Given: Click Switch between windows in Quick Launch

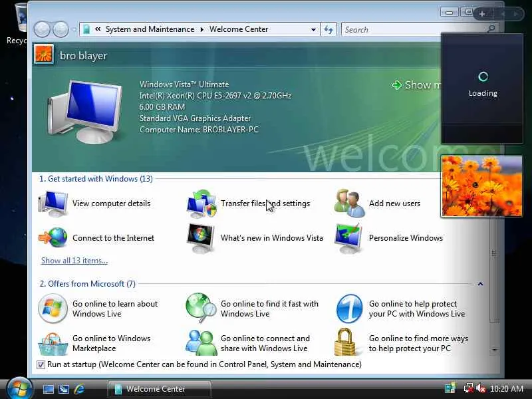Looking at the screenshot, I should click(64, 389).
